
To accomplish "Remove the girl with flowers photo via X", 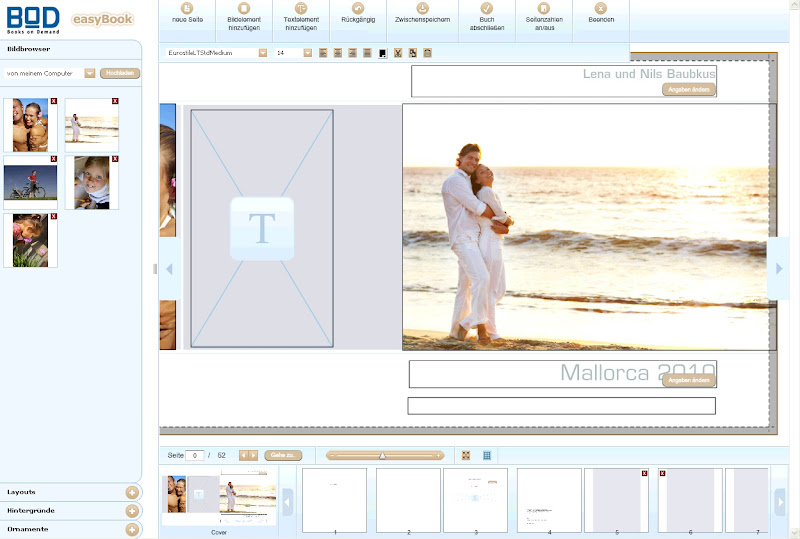I will click(x=54, y=216).
